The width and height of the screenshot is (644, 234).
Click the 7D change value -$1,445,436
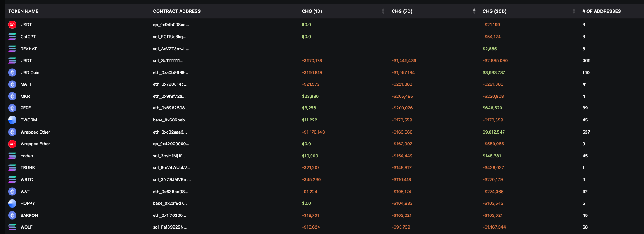(x=404, y=60)
